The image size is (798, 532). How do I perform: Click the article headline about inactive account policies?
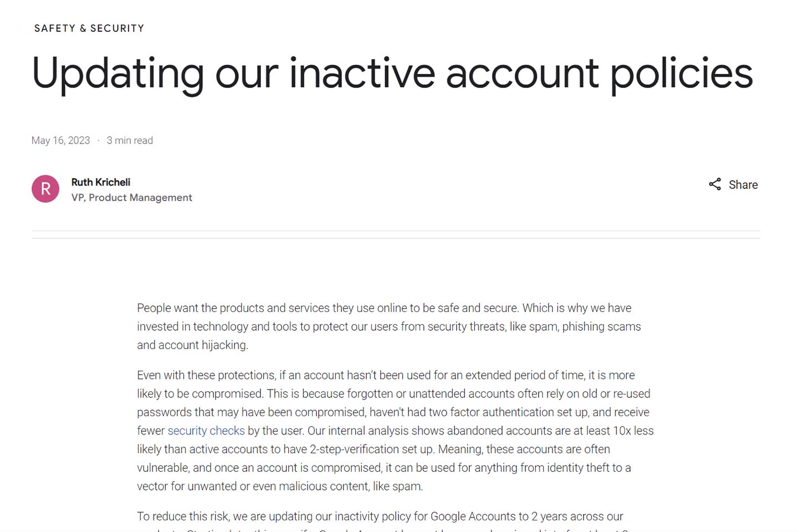coord(392,73)
